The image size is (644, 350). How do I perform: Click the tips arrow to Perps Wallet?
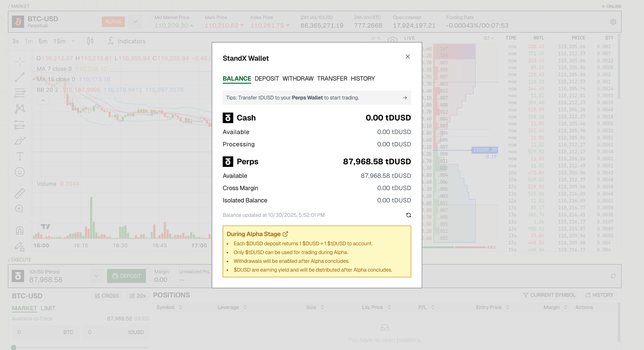click(x=405, y=98)
